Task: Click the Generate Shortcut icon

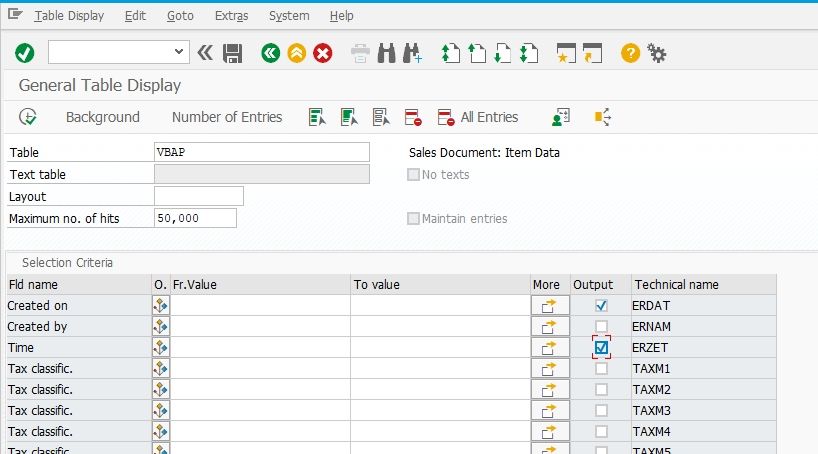Action: point(592,53)
